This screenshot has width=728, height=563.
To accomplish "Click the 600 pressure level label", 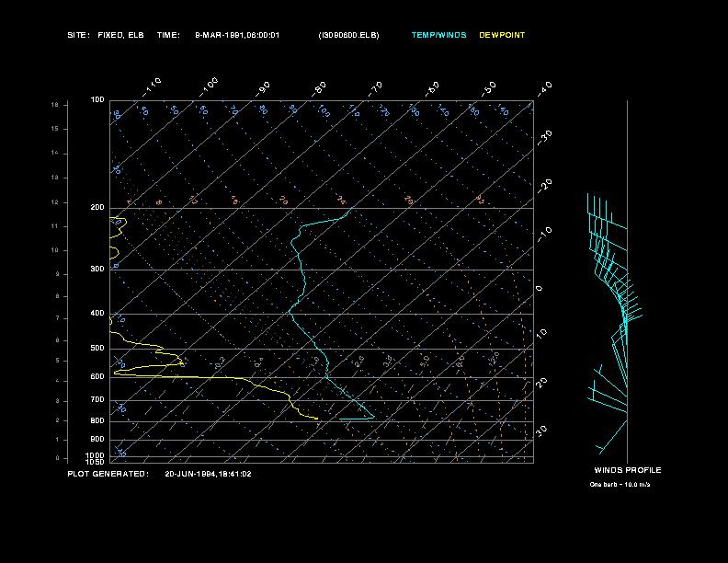I will point(97,377).
